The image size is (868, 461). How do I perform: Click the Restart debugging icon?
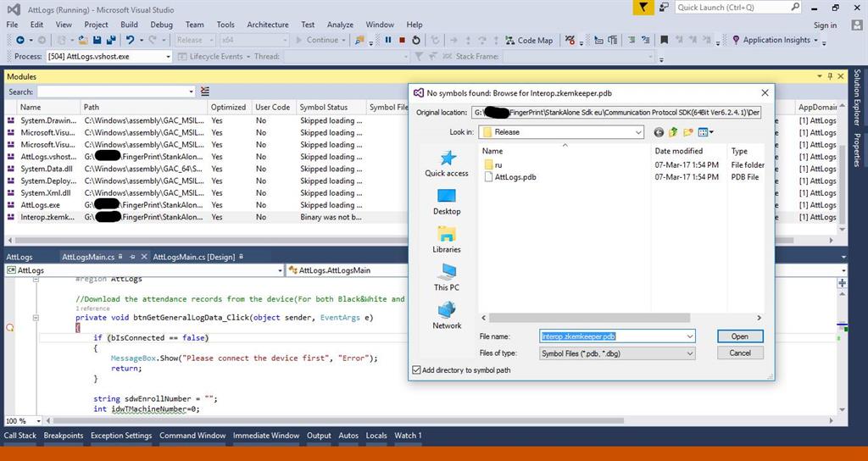pyautogui.click(x=415, y=40)
